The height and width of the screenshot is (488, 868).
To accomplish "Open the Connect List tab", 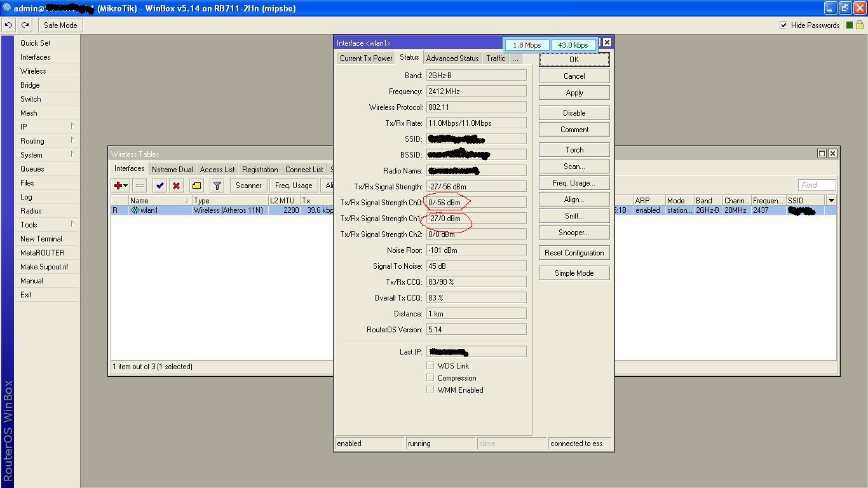I will [304, 170].
